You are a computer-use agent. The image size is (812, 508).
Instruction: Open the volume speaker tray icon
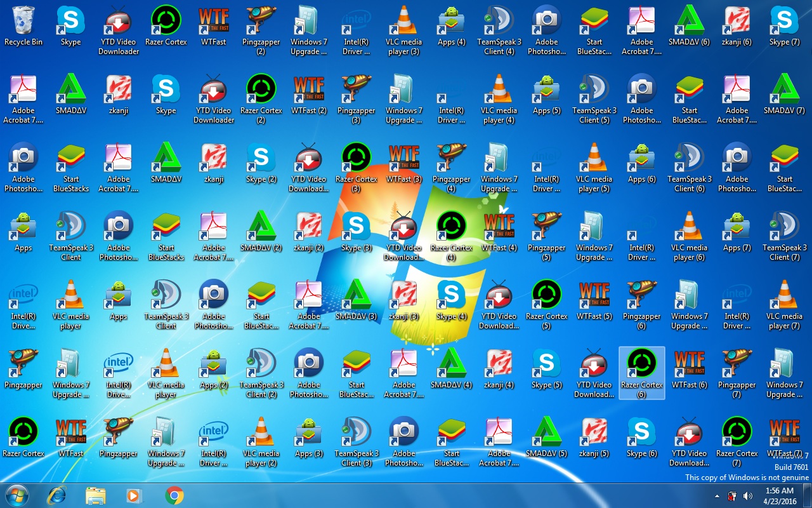(749, 496)
